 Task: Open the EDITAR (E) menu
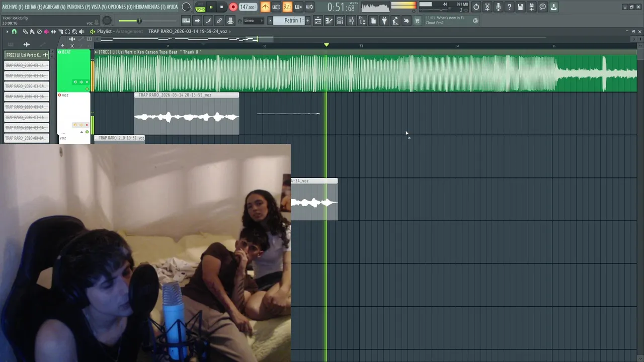click(34, 7)
